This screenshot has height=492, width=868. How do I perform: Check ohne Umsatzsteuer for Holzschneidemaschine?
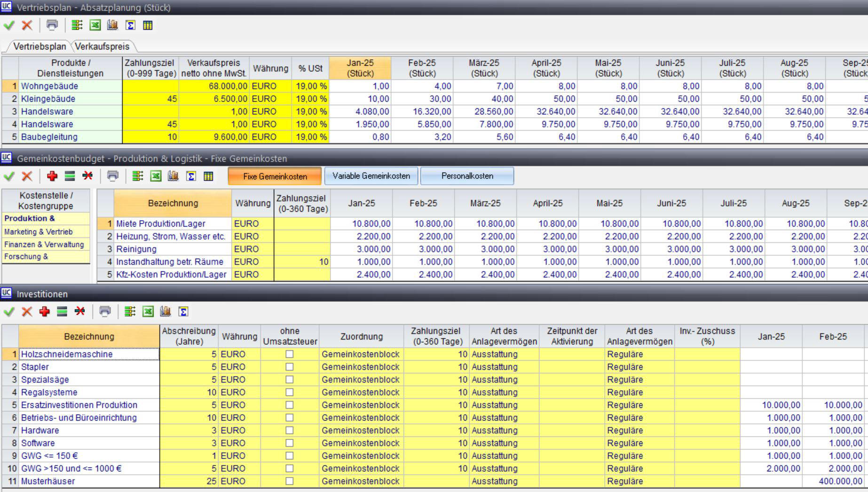coord(290,354)
